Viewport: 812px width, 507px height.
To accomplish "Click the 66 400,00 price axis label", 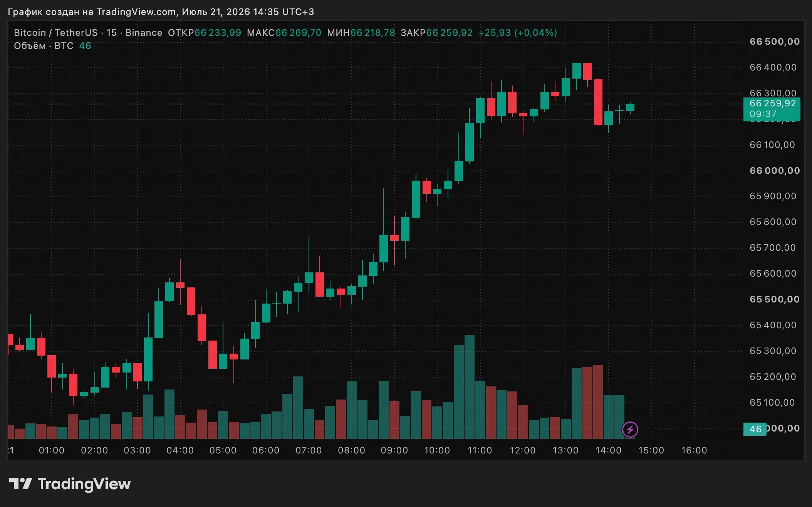I will tap(773, 67).
